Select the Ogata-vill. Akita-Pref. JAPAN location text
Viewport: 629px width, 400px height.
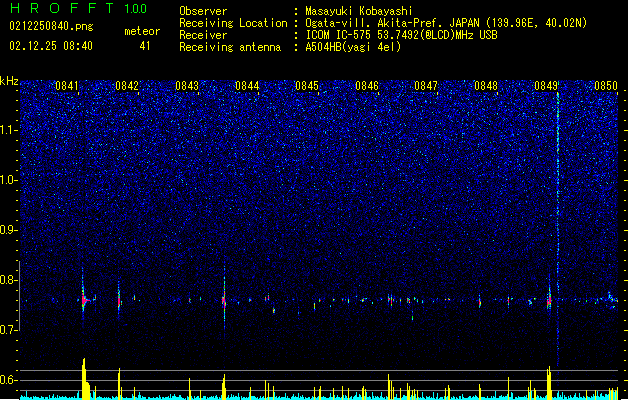tap(446, 23)
